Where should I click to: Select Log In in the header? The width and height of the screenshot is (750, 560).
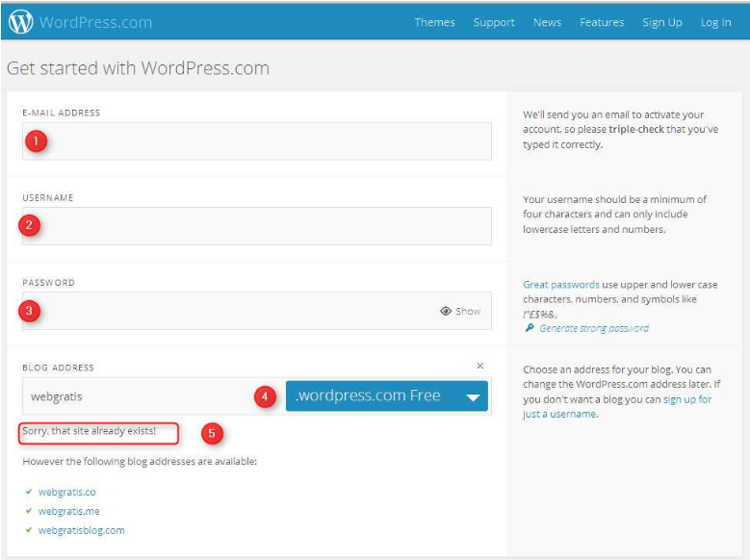pos(715,22)
